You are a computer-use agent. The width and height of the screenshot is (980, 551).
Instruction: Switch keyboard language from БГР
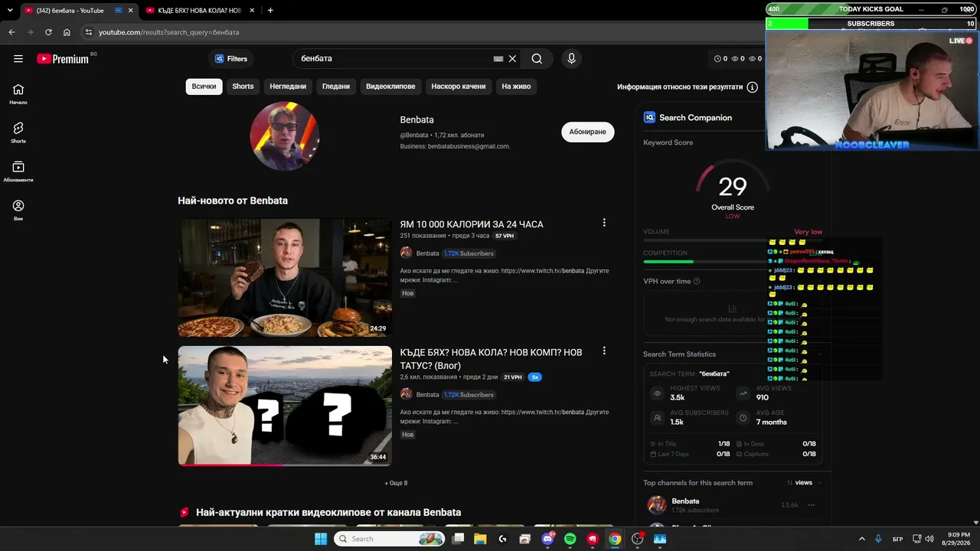(897, 539)
